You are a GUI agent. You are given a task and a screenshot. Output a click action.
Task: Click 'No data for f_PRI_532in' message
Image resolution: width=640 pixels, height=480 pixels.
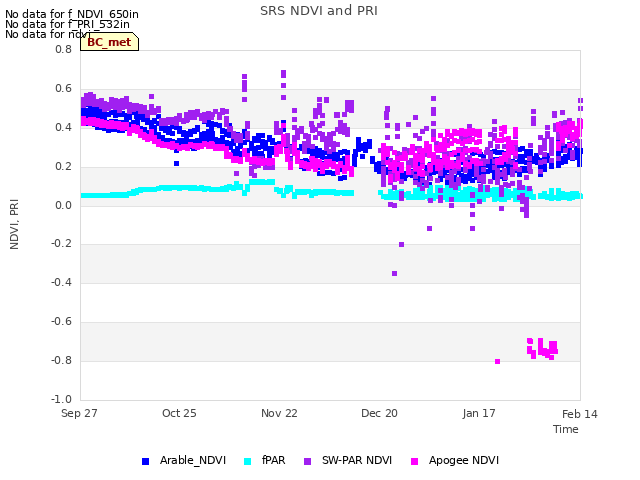tap(67, 24)
